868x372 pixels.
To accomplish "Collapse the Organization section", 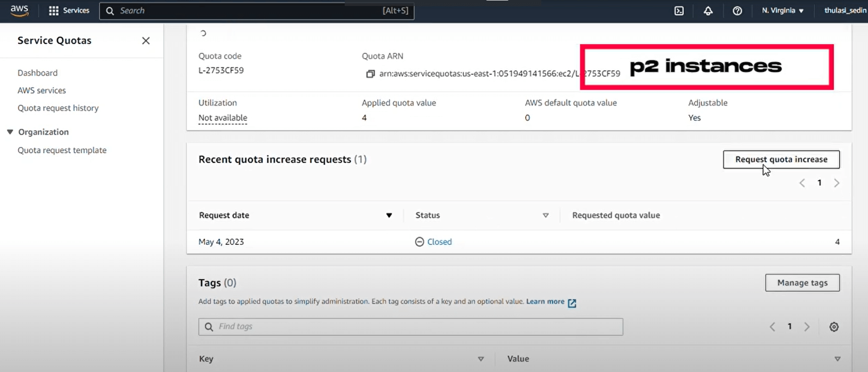I will [x=10, y=132].
